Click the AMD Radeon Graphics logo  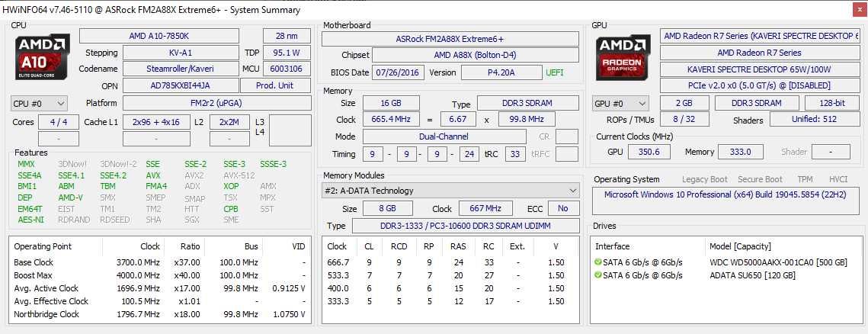pyautogui.click(x=623, y=58)
